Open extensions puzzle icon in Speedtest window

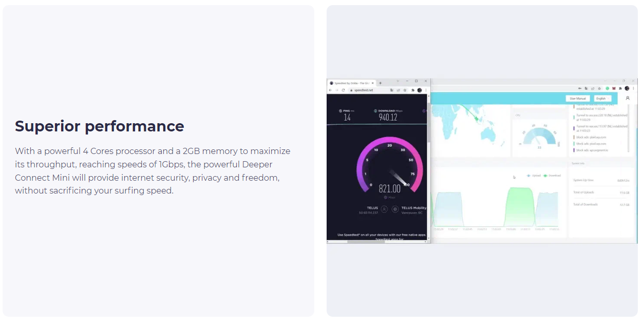click(x=413, y=90)
